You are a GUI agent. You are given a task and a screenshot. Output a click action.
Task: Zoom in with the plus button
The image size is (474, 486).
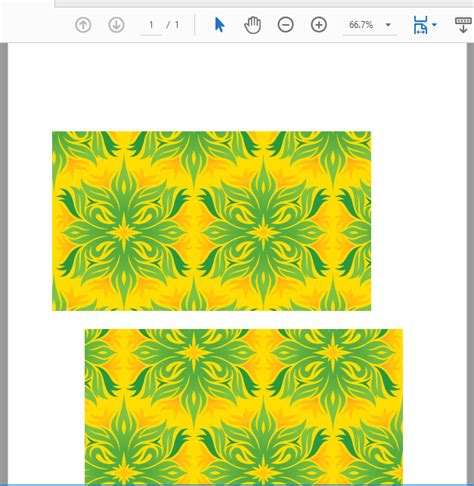click(x=319, y=25)
